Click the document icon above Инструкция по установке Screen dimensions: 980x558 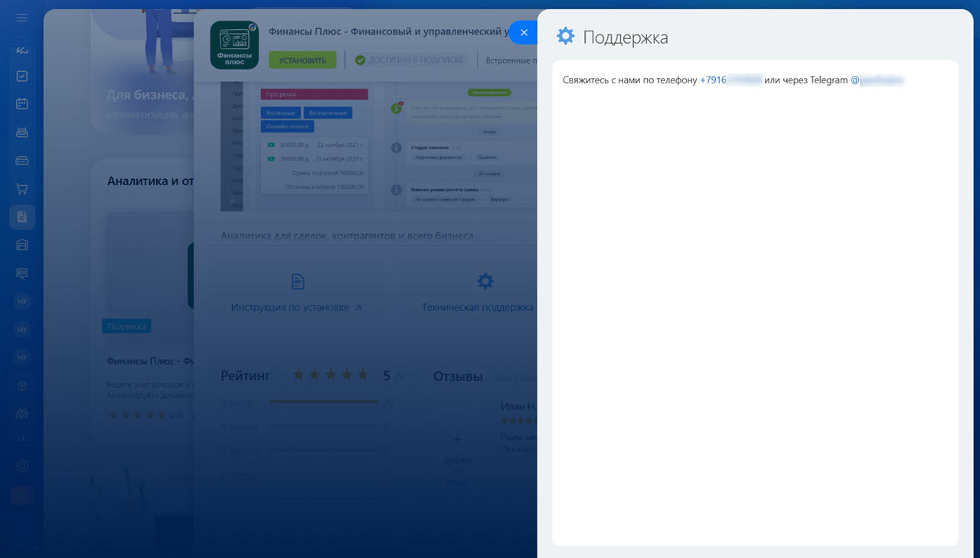[298, 282]
